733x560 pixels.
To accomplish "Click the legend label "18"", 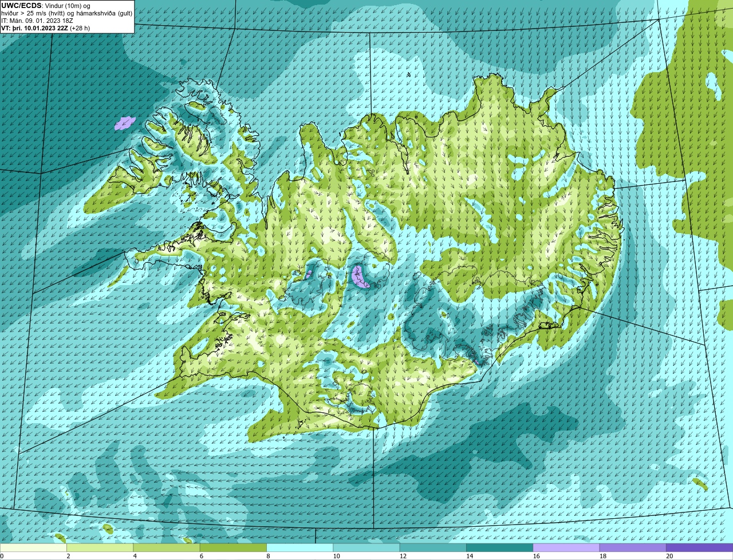I will click(x=602, y=556).
